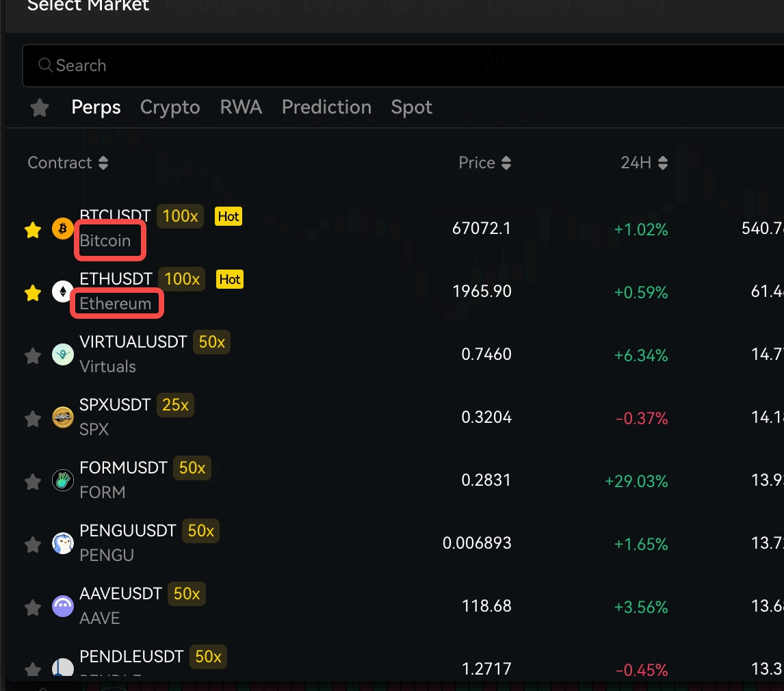784x691 pixels.
Task: Select the FORMUSDT contract row
Action: [123, 468]
